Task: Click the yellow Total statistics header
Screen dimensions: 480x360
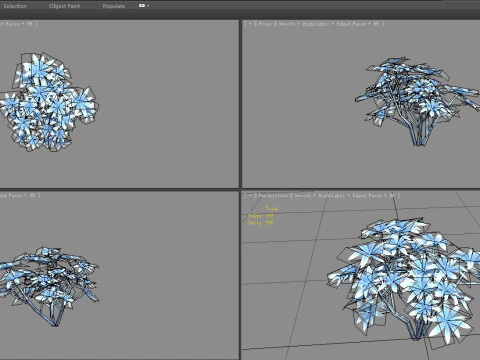Action: tap(272, 209)
